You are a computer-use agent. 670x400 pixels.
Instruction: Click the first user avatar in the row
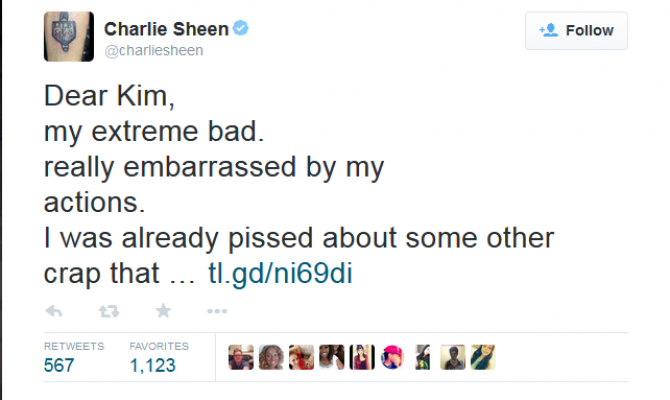tap(241, 358)
